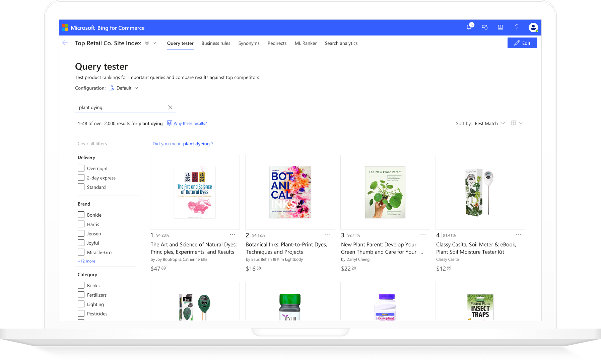601x364 pixels.
Task: Click the soil meter product thumbnail
Action: (479, 192)
